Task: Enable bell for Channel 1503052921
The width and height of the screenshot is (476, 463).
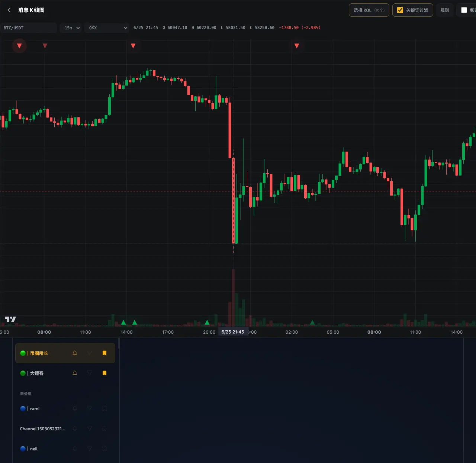Action: click(75, 428)
